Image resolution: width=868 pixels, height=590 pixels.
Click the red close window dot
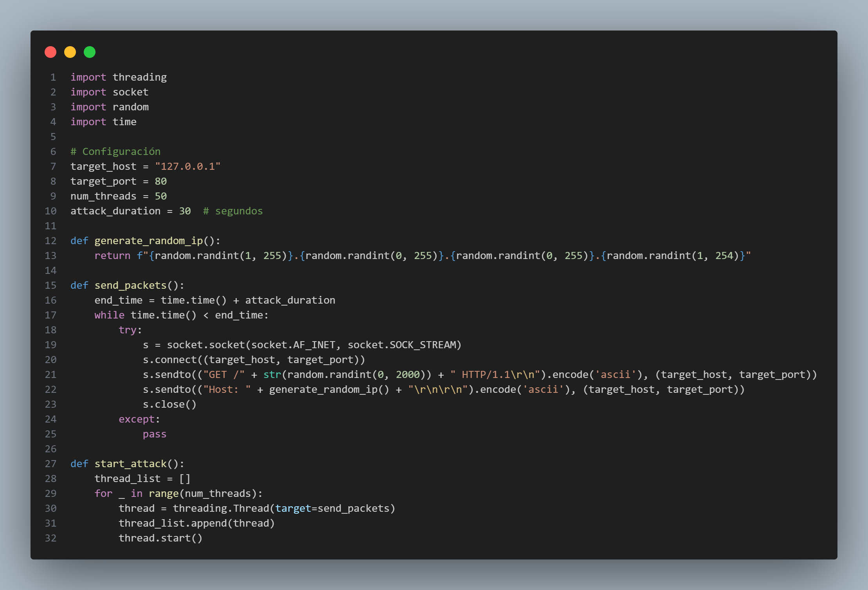coord(50,52)
